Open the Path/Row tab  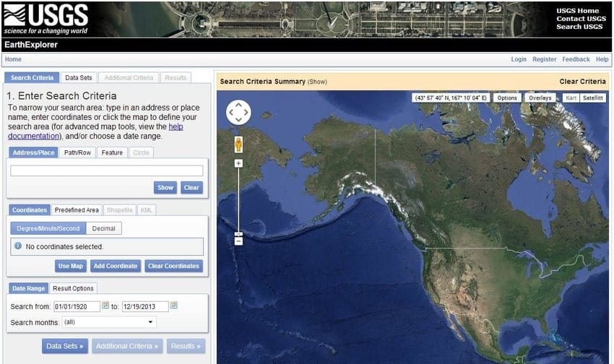(77, 152)
